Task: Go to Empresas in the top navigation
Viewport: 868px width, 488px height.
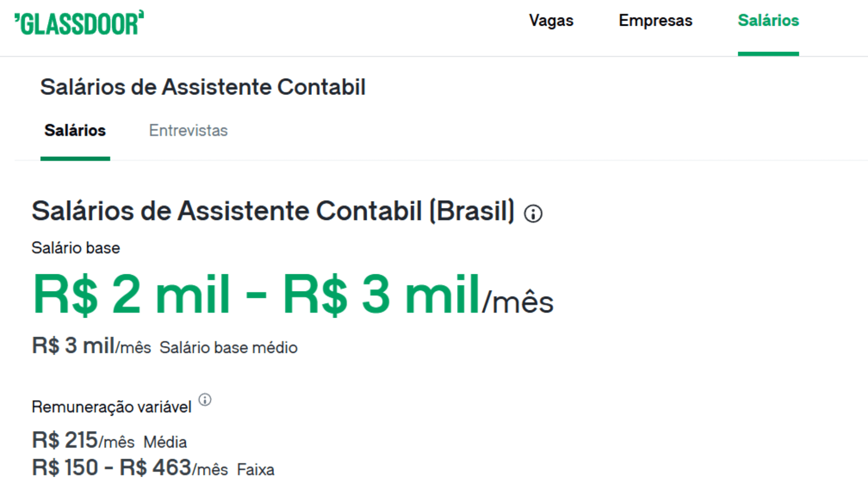Action: [655, 21]
